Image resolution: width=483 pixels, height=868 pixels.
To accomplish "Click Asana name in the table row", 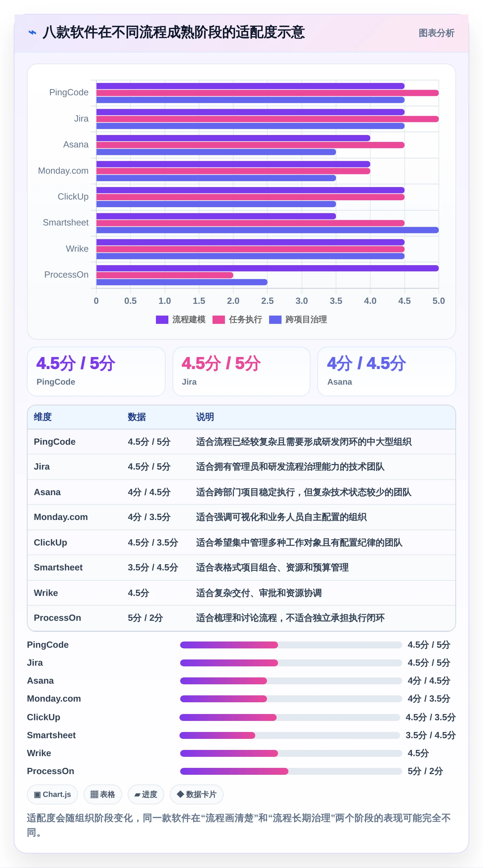I will pos(47,492).
